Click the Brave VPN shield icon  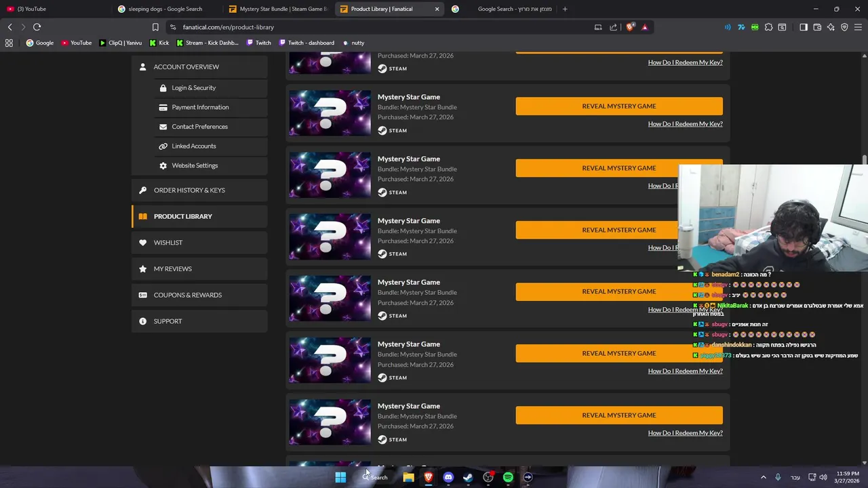point(844,27)
